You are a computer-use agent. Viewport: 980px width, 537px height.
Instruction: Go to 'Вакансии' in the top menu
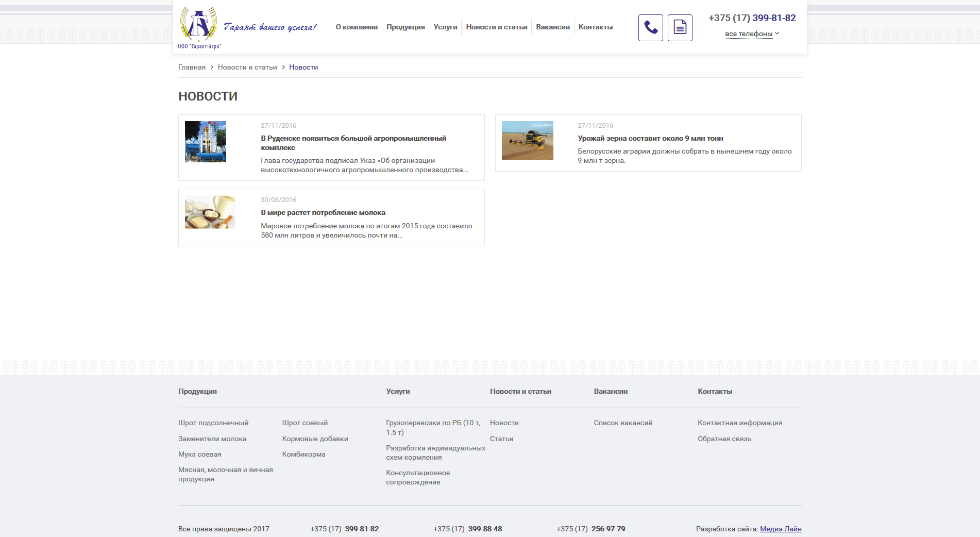click(552, 27)
